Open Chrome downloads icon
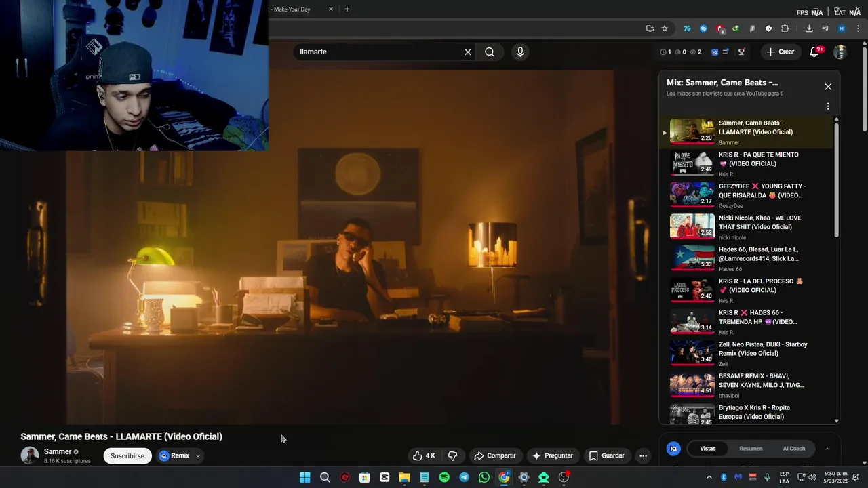Image resolution: width=868 pixels, height=488 pixels. (809, 28)
